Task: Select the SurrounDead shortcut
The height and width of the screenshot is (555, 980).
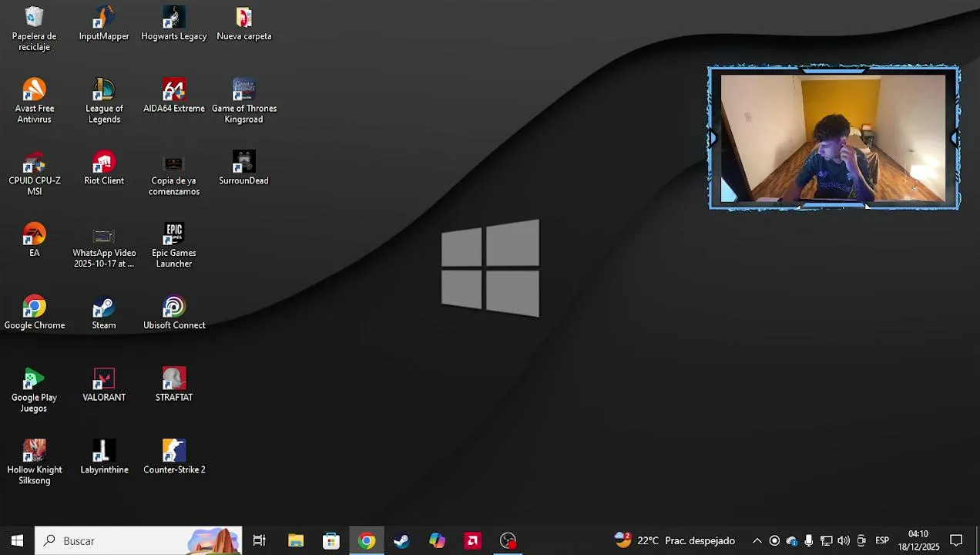Action: pos(244,168)
